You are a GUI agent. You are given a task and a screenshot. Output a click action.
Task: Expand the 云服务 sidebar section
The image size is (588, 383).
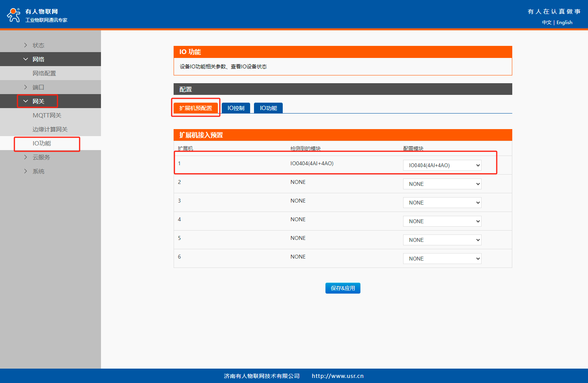(x=41, y=157)
